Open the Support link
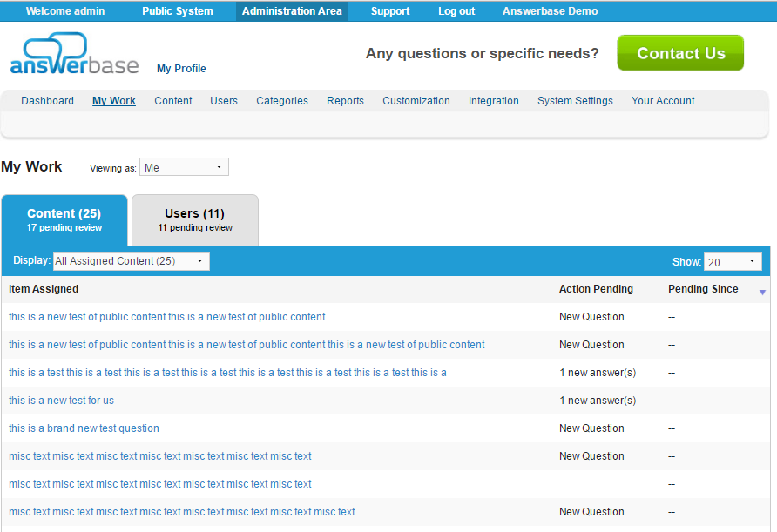Screen dimensions: 777x532 pos(390,11)
